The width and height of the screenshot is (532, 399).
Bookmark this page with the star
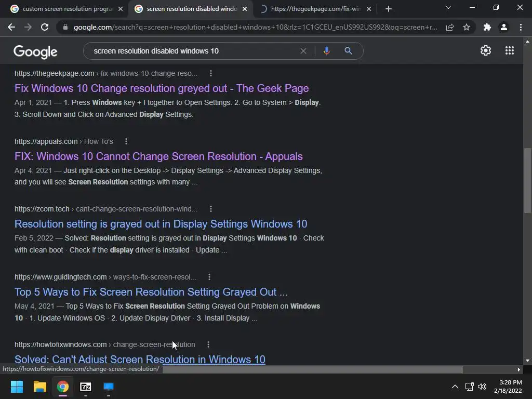467,27
